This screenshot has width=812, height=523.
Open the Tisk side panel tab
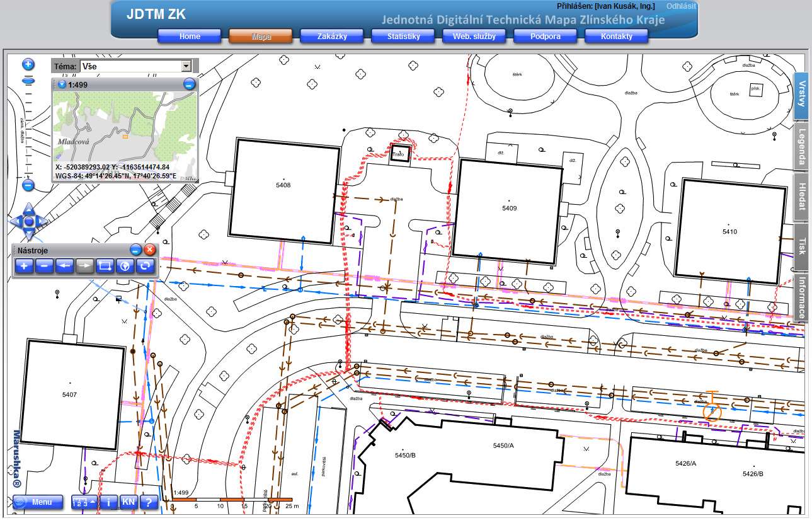click(x=801, y=246)
